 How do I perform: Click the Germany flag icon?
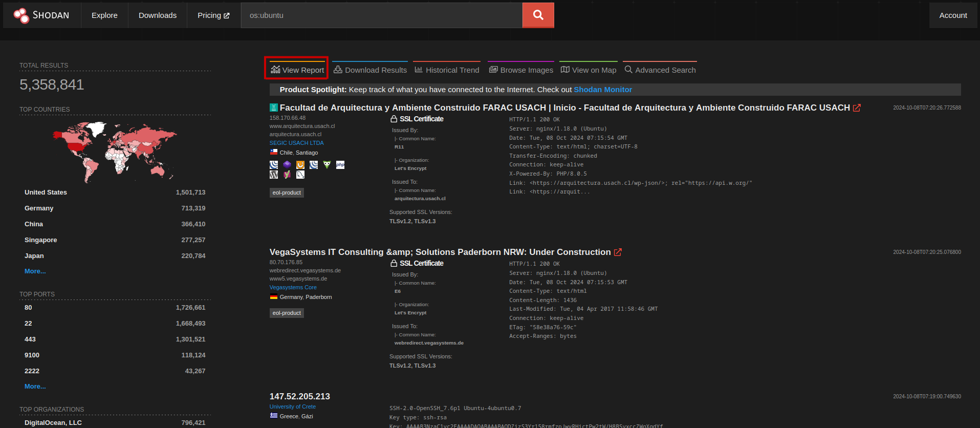click(274, 297)
